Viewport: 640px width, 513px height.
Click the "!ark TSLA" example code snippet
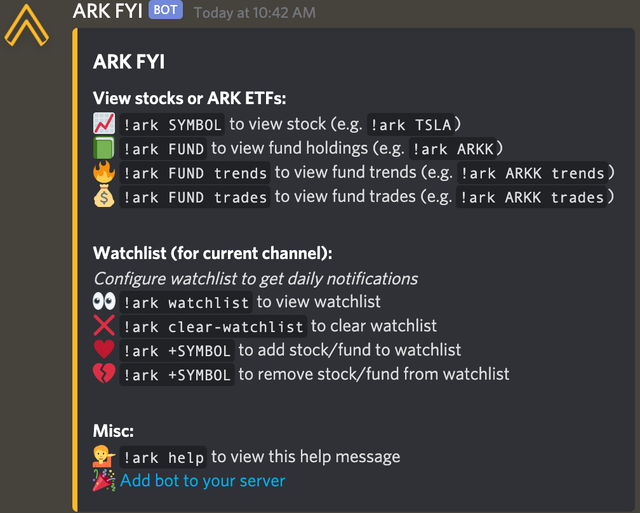click(414, 125)
